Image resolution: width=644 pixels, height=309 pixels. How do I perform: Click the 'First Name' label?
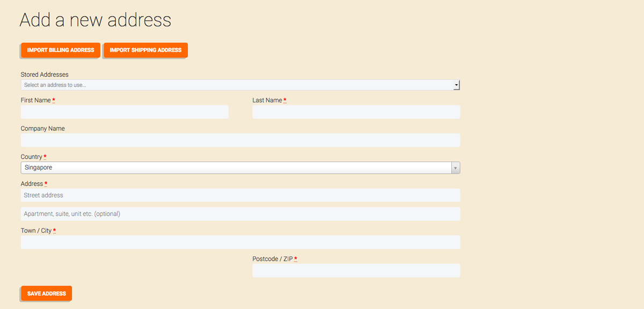(36, 100)
